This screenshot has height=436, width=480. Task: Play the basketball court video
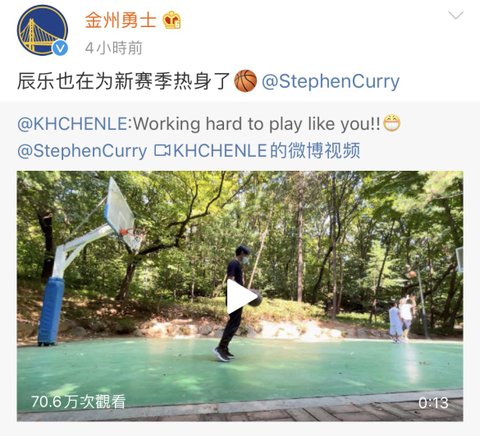(x=241, y=296)
